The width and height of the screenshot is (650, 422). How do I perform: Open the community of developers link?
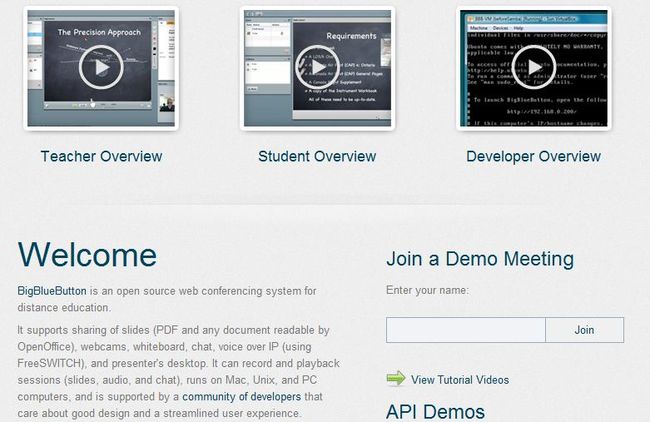[242, 397]
